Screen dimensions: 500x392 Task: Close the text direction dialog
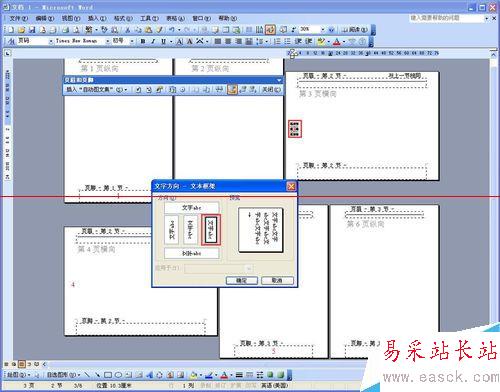coord(291,186)
